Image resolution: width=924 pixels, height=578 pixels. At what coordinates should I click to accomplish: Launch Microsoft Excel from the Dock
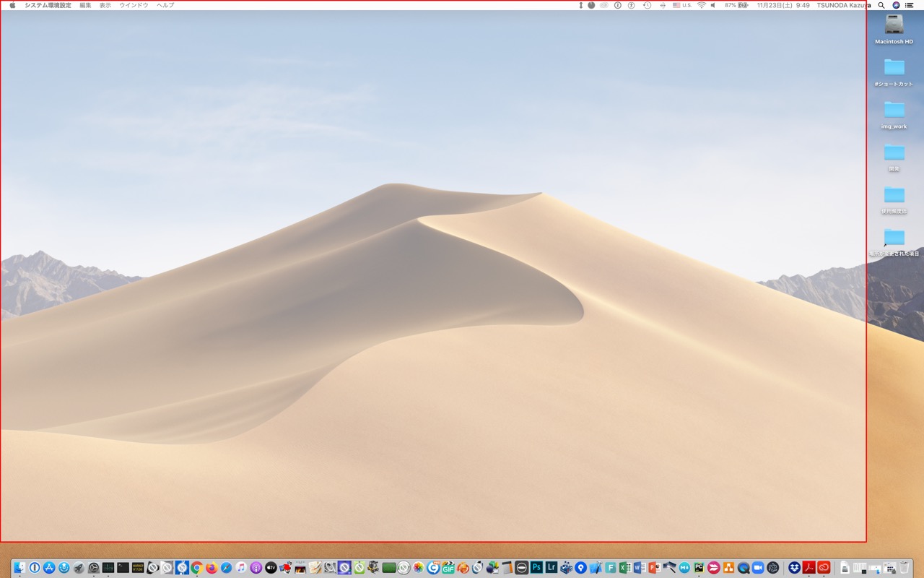[x=625, y=568]
